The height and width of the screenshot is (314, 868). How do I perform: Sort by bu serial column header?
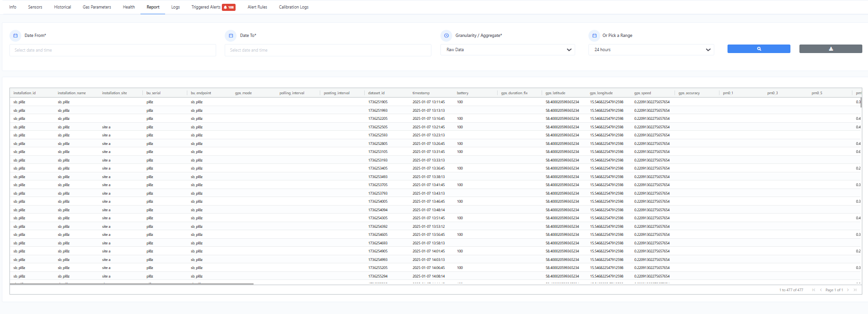pyautogui.click(x=153, y=93)
